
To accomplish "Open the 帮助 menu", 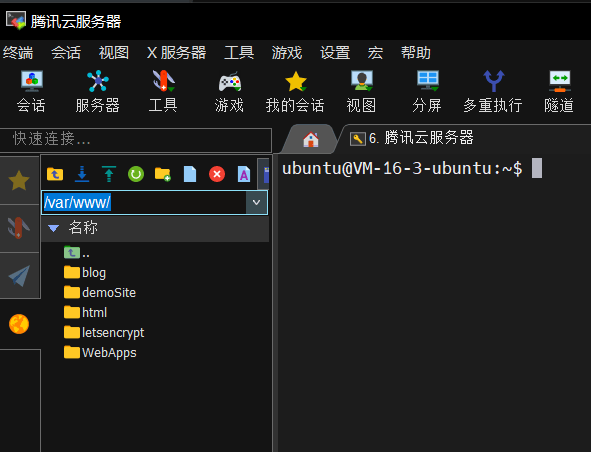I will click(416, 52).
